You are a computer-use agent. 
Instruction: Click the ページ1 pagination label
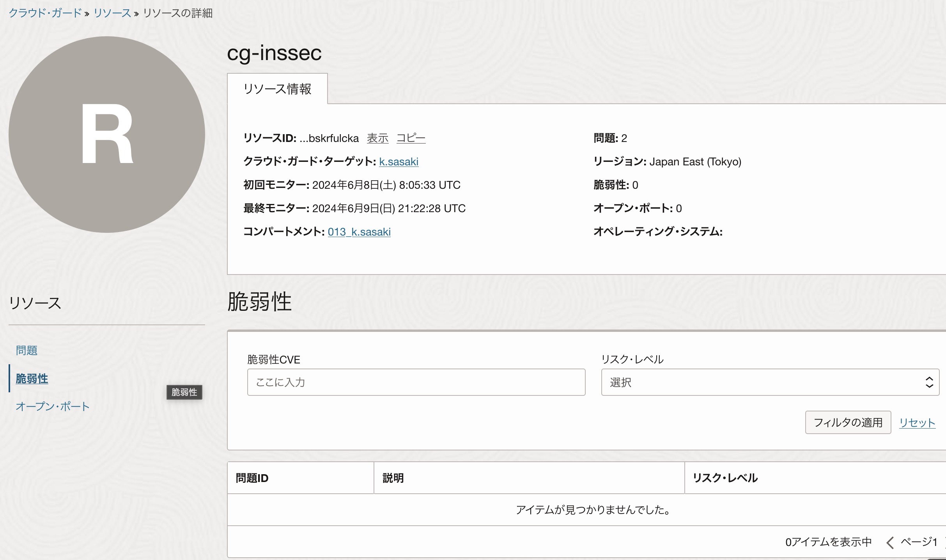click(x=919, y=542)
